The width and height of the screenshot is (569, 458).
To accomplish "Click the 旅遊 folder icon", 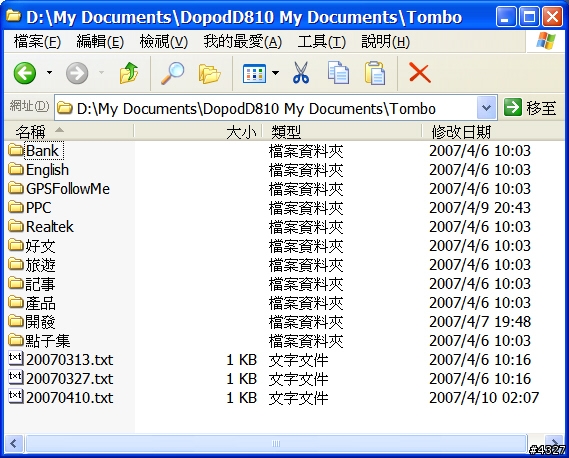I will [16, 264].
